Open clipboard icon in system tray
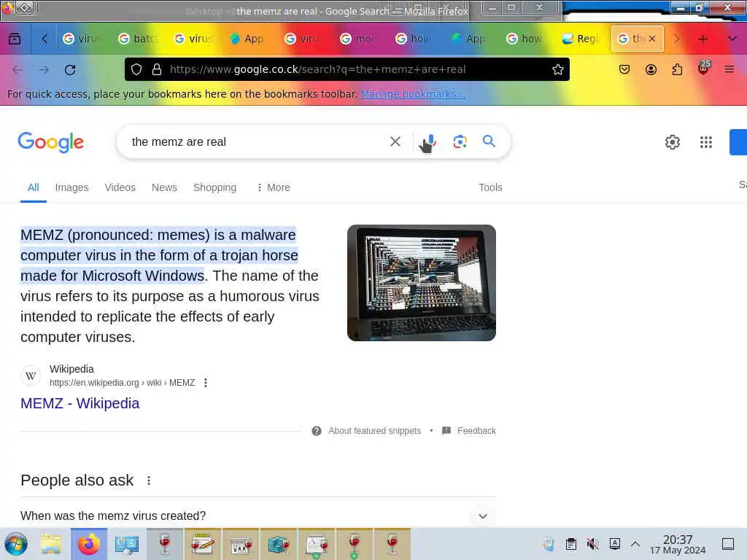This screenshot has width=747, height=560. [571, 544]
